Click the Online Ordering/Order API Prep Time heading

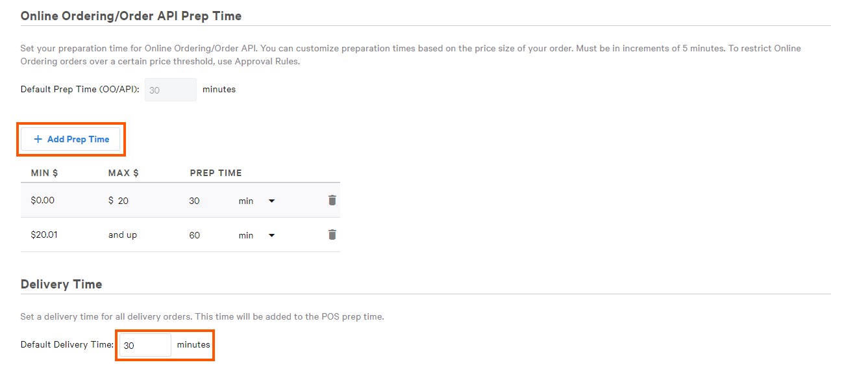pyautogui.click(x=131, y=16)
